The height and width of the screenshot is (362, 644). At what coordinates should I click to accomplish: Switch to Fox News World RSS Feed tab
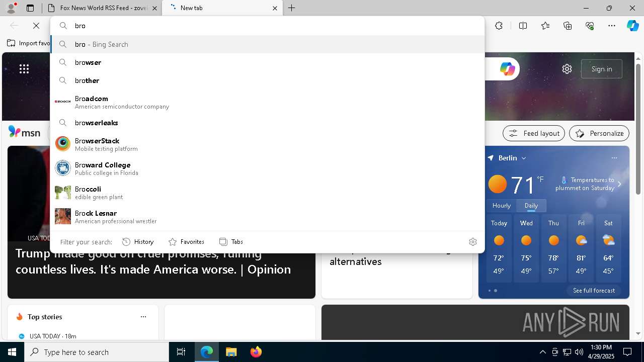coord(101,8)
